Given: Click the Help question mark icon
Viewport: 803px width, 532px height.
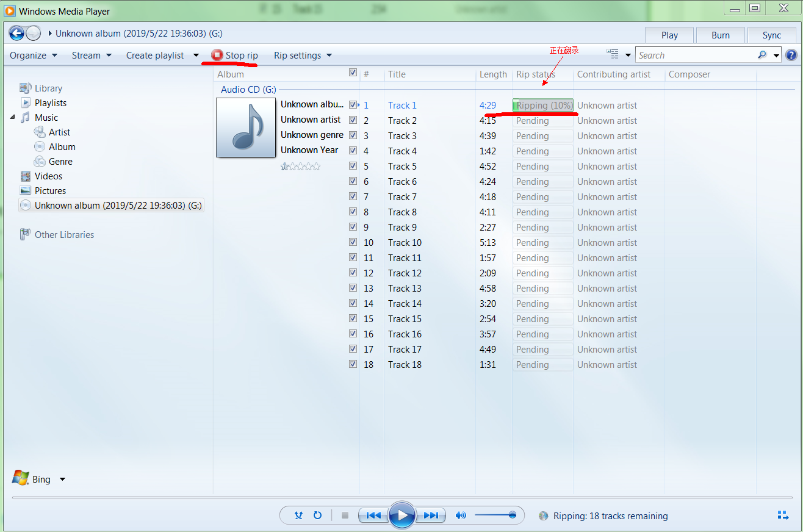Looking at the screenshot, I should 791,55.
